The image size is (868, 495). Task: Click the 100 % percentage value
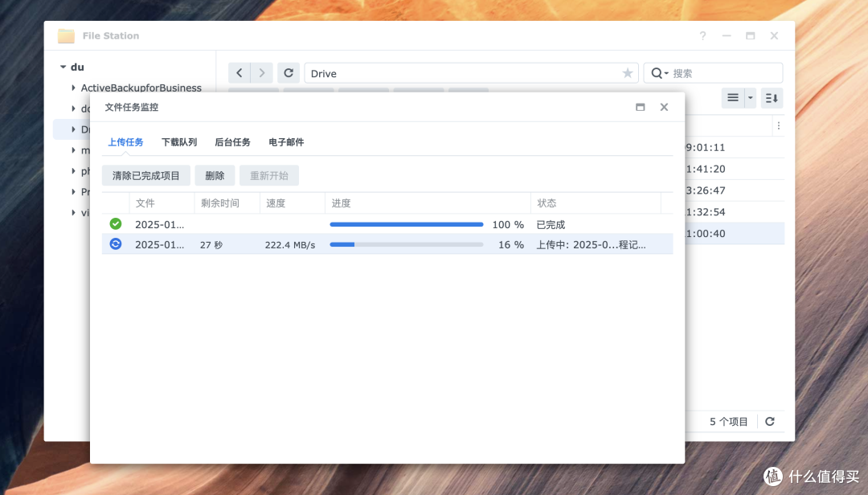(x=508, y=225)
